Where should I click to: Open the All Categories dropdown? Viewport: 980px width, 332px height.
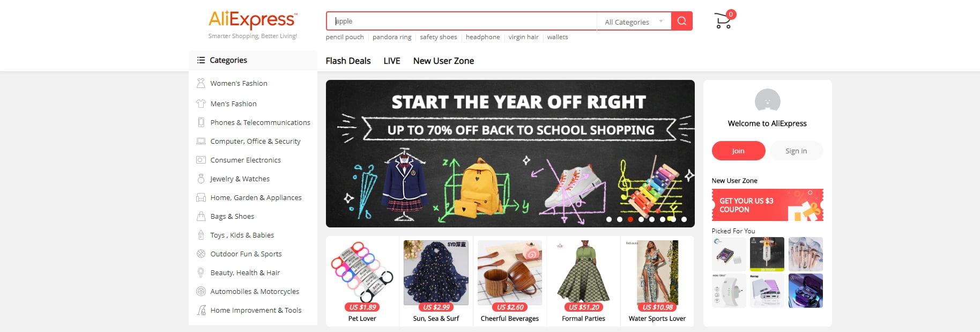634,22
